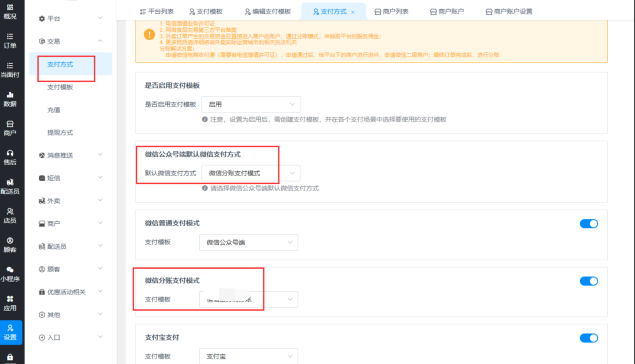Switch to the 商户列表 tab
This screenshot has width=635, height=364.
(x=391, y=11)
